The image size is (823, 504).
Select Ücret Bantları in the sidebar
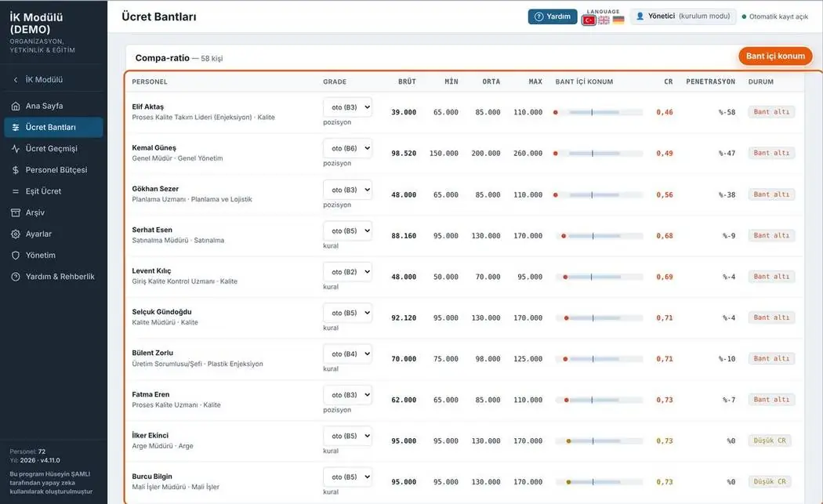(x=53, y=127)
